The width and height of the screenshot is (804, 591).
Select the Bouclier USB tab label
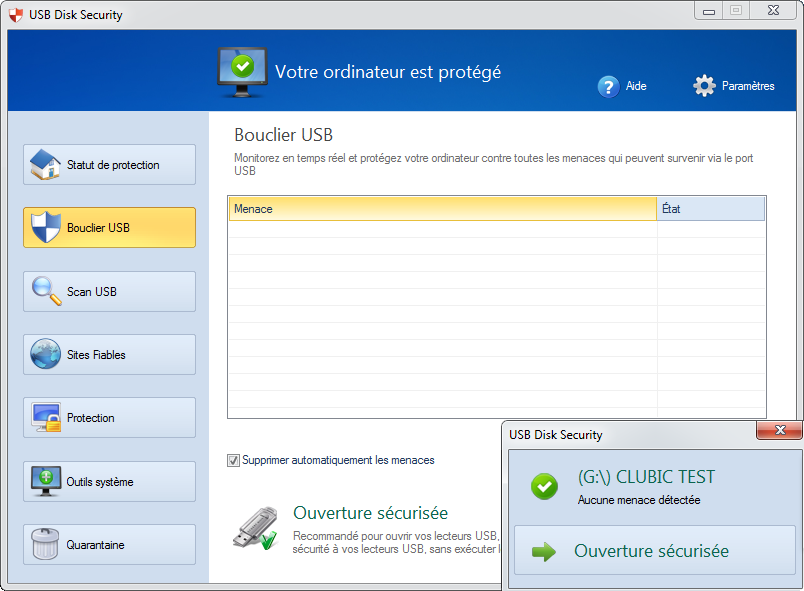pyautogui.click(x=98, y=228)
